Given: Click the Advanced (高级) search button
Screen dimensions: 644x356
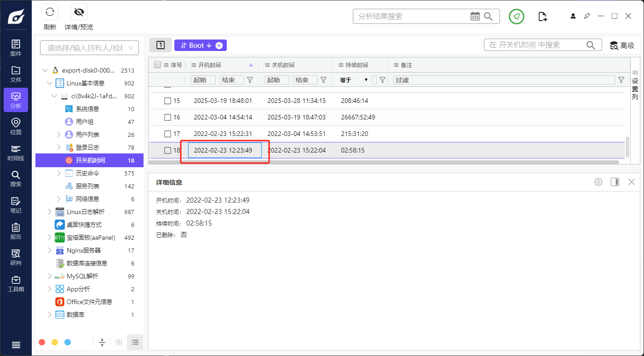Looking at the screenshot, I should point(622,45).
